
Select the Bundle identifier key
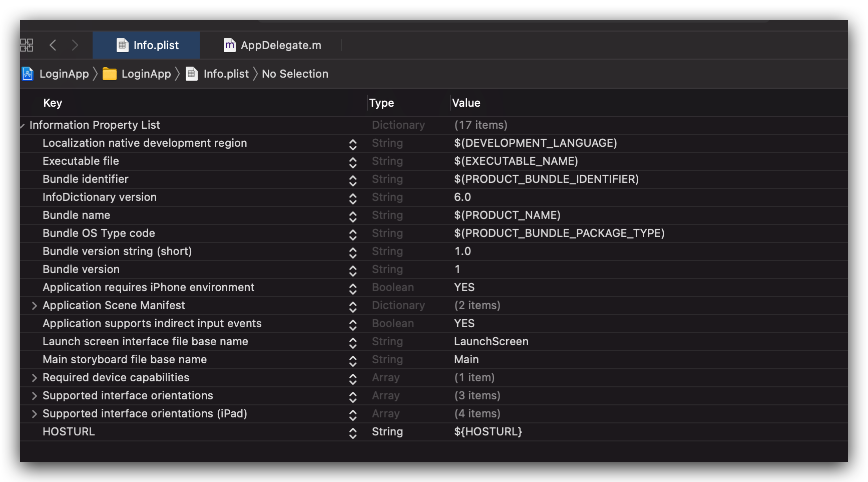[86, 179]
